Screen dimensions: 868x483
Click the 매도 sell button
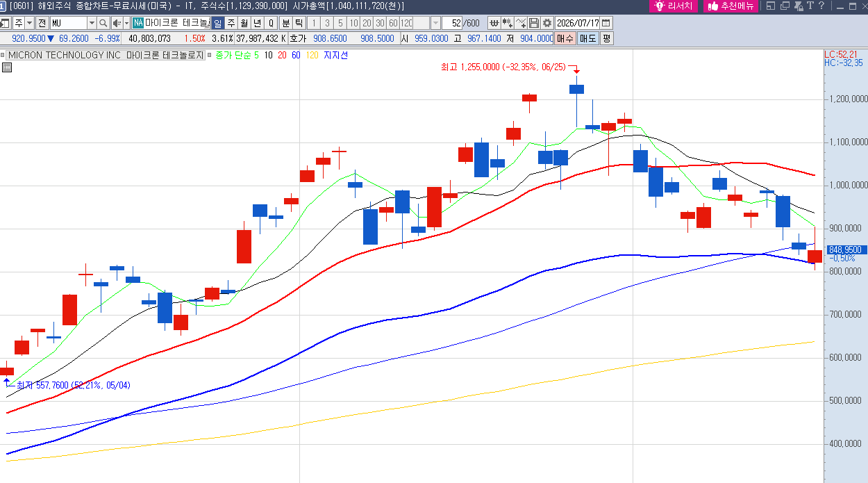[587, 38]
